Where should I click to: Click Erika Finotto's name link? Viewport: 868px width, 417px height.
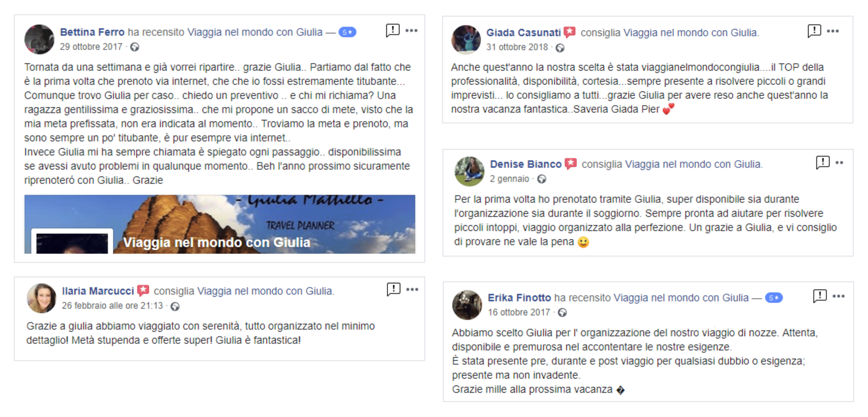pyautogui.click(x=519, y=298)
